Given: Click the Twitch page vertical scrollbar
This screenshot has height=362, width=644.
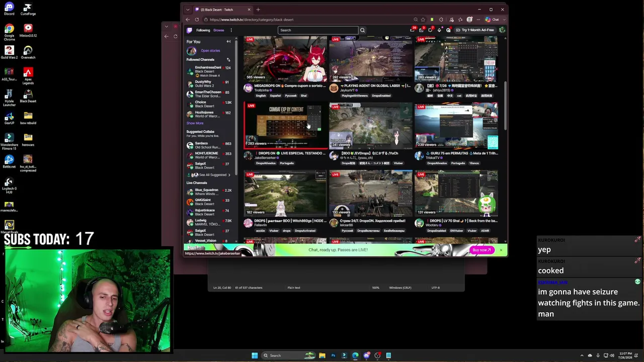Looking at the screenshot, I should click(x=505, y=106).
